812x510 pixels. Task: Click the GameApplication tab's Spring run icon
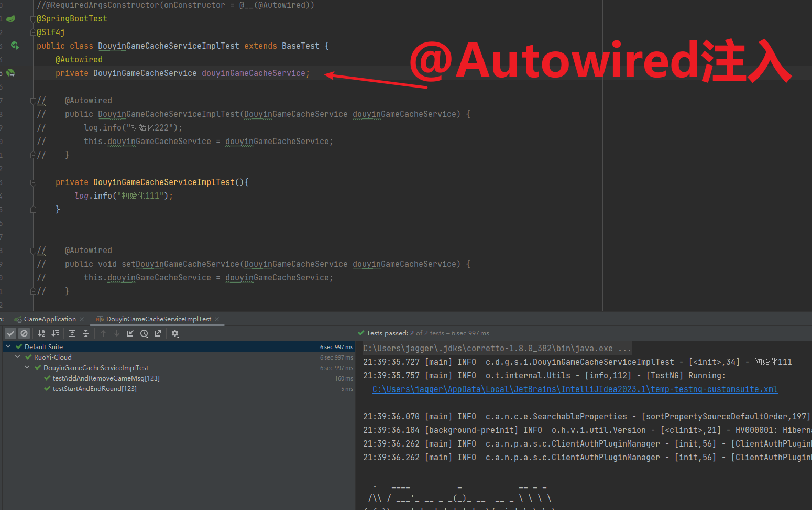pyautogui.click(x=18, y=319)
